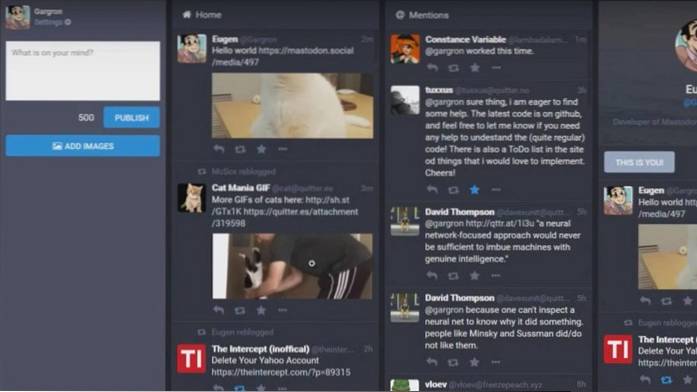Reblog Constance Variable's mention

click(x=453, y=68)
